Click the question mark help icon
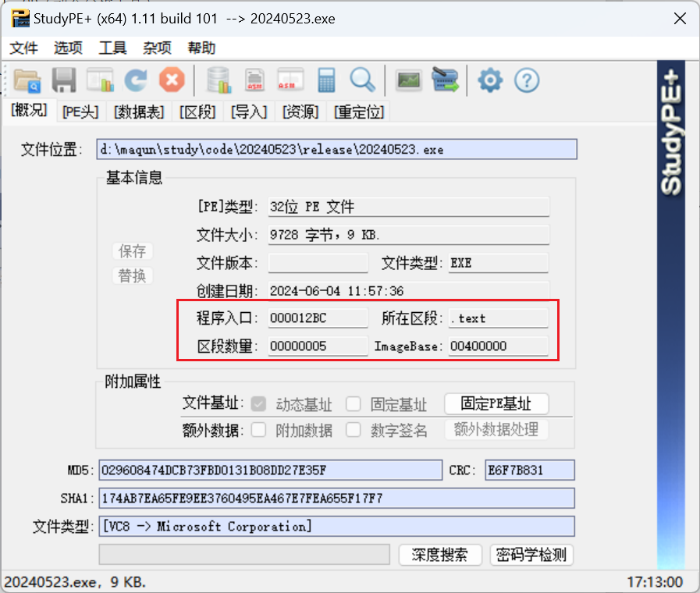 pyautogui.click(x=527, y=81)
